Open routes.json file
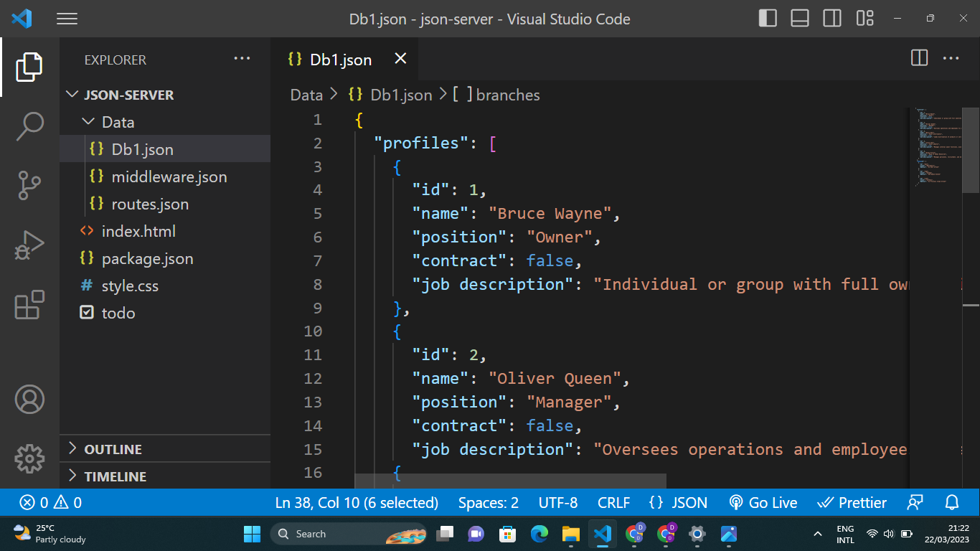This screenshot has width=980, height=551. tap(165, 204)
